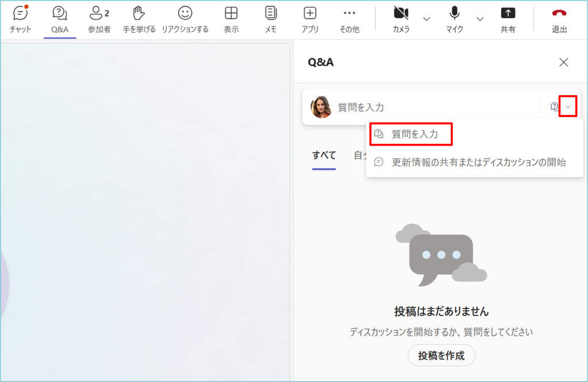The height and width of the screenshot is (382, 588).
Task: Open the アプリ apps icon
Action: (x=310, y=19)
